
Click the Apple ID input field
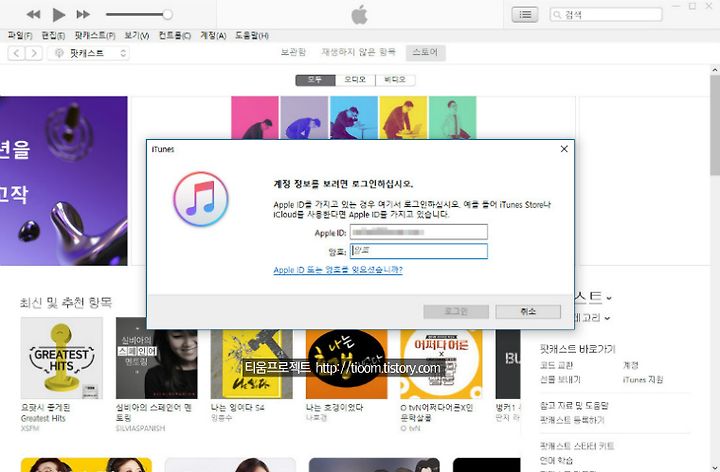tap(419, 232)
